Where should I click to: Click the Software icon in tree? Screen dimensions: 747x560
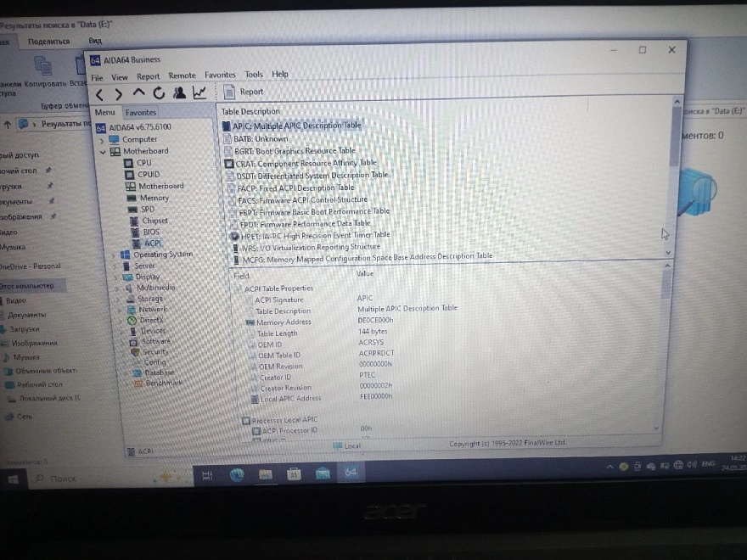[x=134, y=342]
